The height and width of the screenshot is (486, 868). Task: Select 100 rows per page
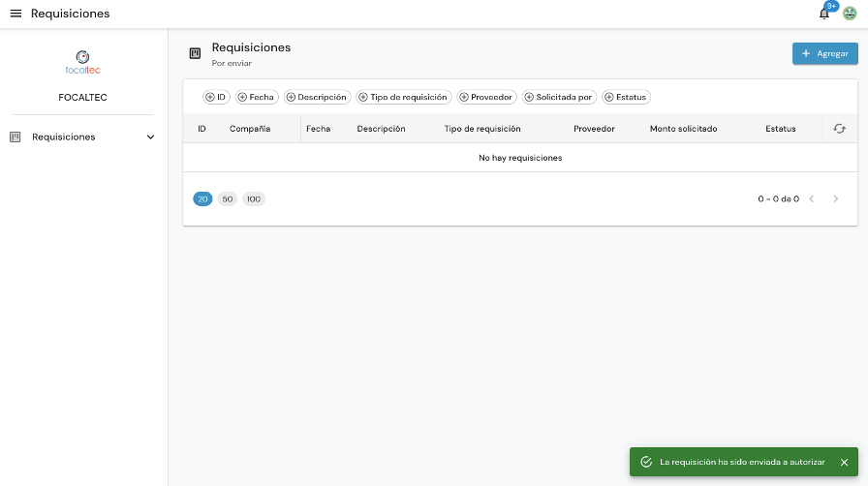click(x=254, y=198)
